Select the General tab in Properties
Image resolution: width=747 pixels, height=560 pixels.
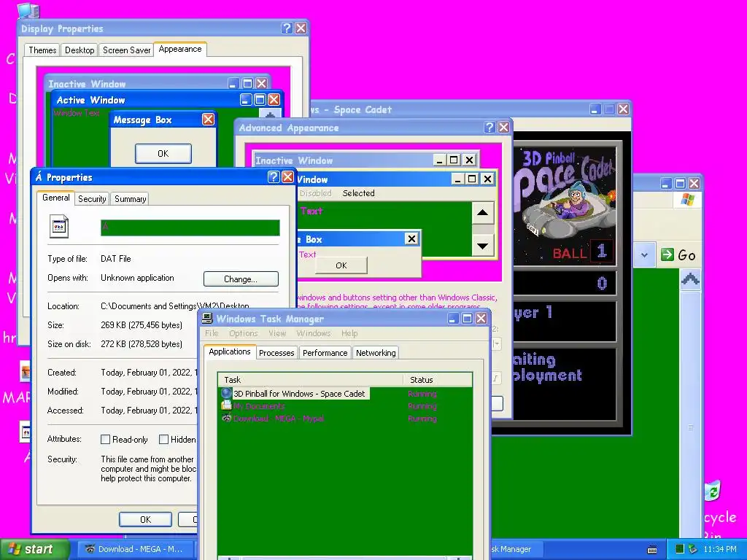tap(55, 198)
